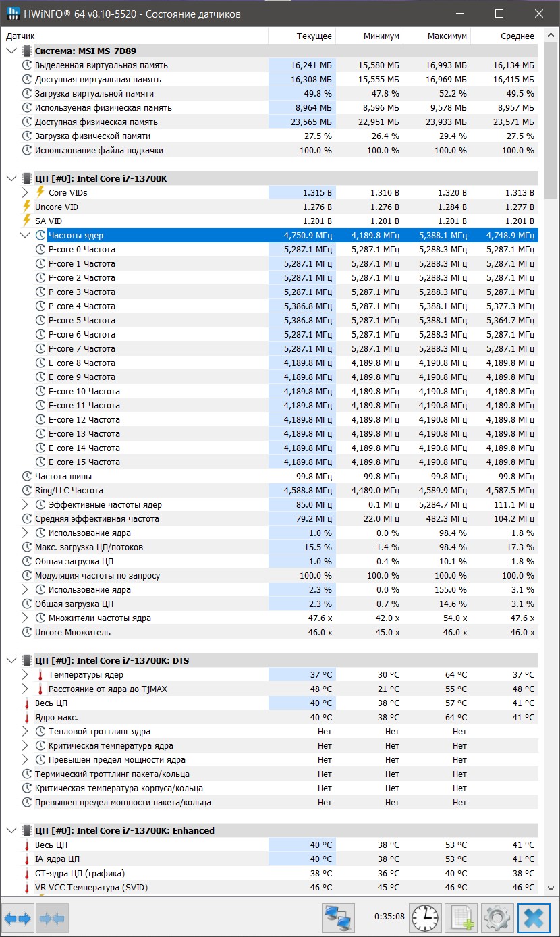
Task: Expand the Core VIDs row
Action: [26, 192]
